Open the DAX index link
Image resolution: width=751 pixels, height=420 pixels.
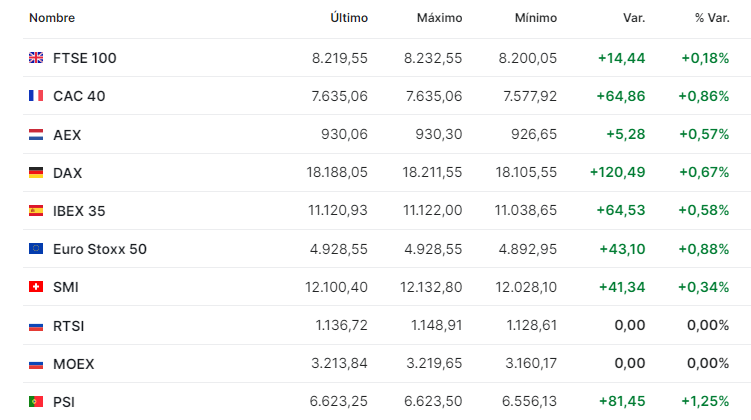click(x=68, y=172)
